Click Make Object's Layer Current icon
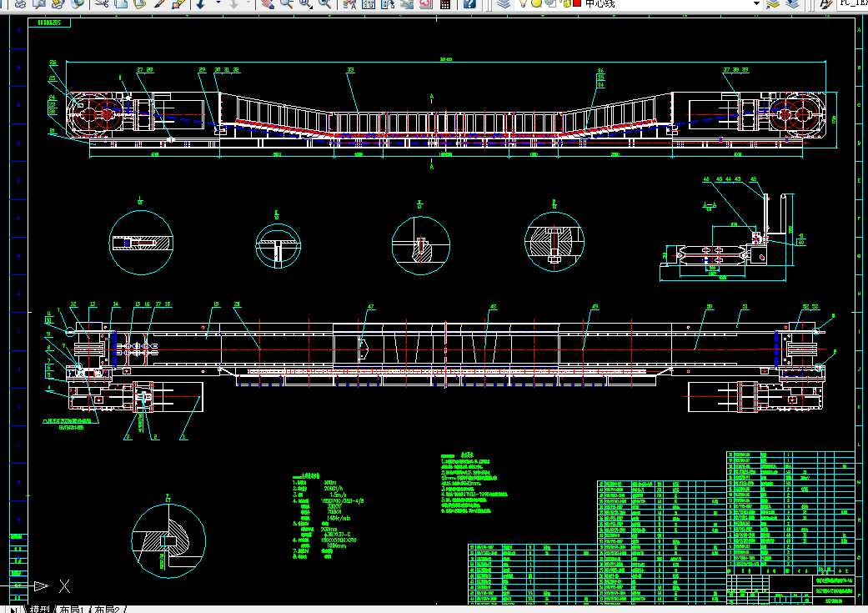 tap(773, 3)
